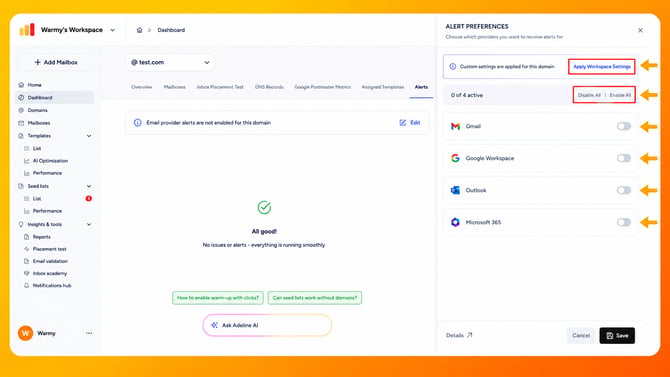Screen dimensions: 670x377
Task: Click the Microsoft 365 provider icon
Action: coord(455,222)
